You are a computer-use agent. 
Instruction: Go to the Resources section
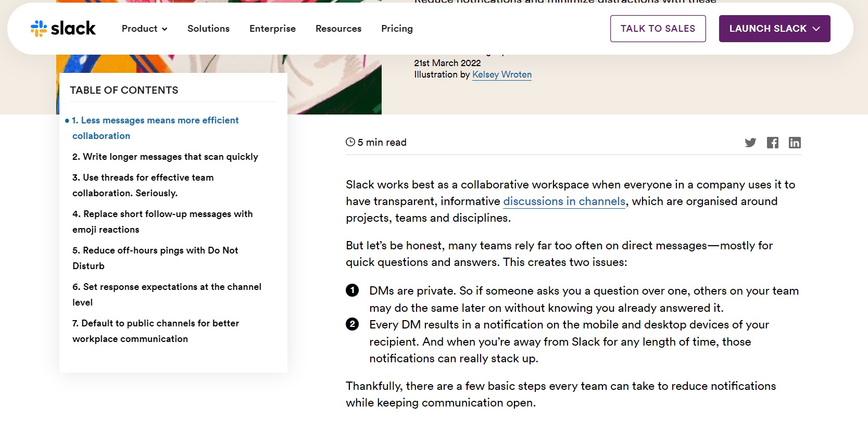point(338,29)
